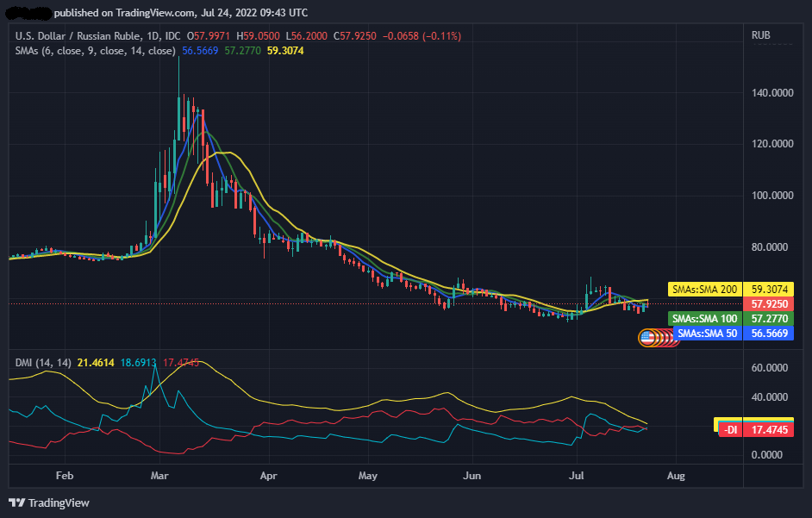Click the DMI teal value 18.6913

(x=138, y=363)
